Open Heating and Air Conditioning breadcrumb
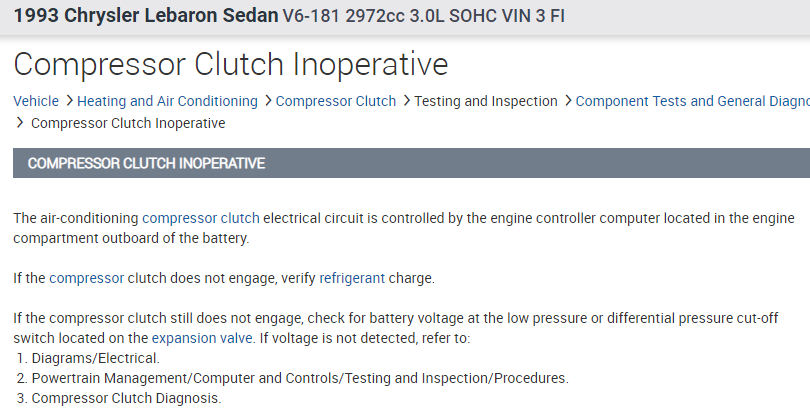The image size is (810, 414). [x=167, y=101]
